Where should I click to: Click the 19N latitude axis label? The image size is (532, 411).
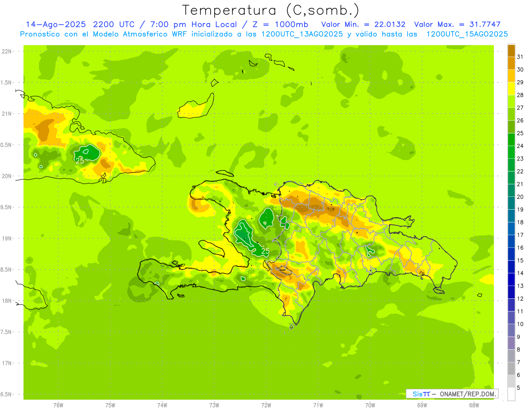point(7,239)
